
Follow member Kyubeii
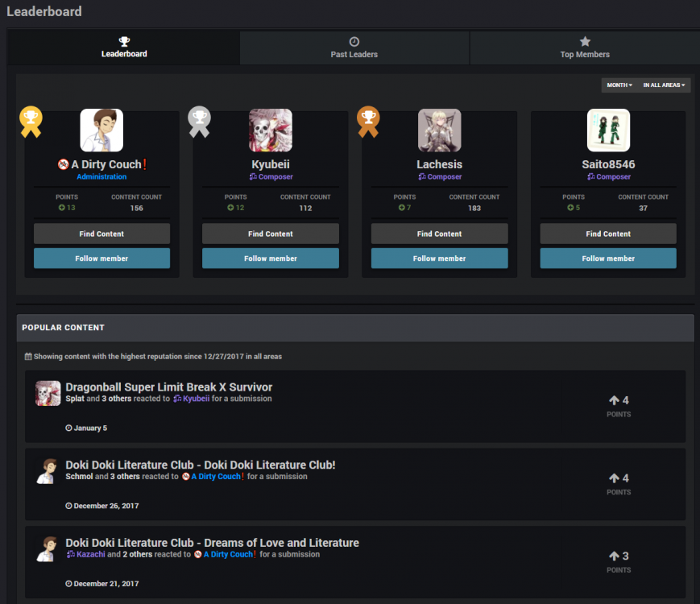271,259
